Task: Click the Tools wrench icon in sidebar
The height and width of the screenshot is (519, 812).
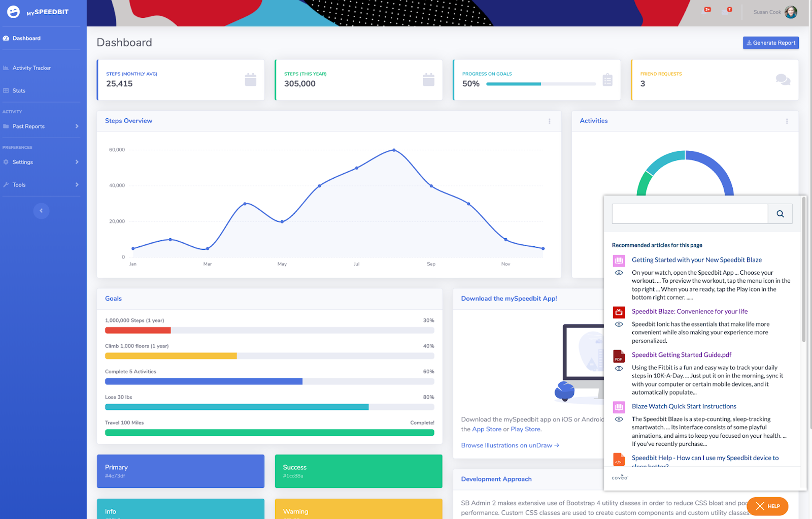Action: tap(6, 185)
